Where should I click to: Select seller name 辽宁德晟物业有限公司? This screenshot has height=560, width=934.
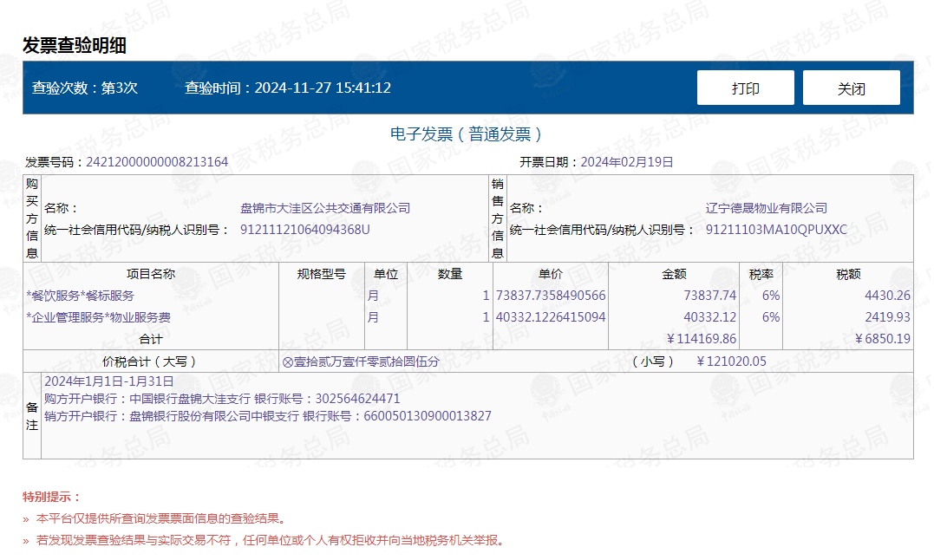point(766,208)
